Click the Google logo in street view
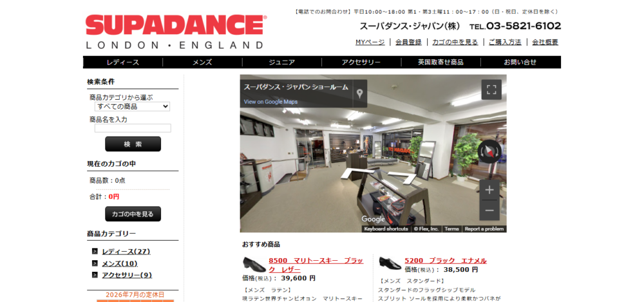The image size is (644, 302). click(x=373, y=219)
